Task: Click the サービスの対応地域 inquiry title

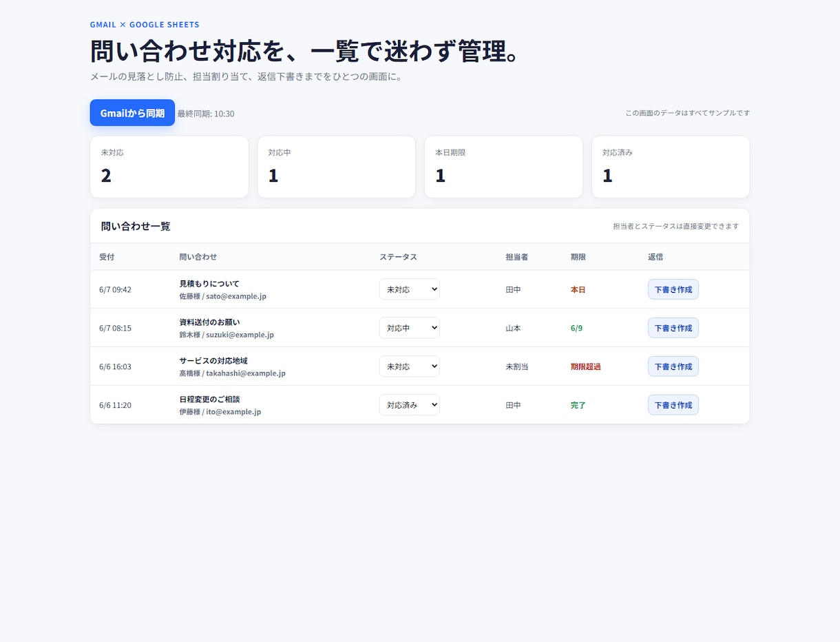Action: pyautogui.click(x=213, y=360)
